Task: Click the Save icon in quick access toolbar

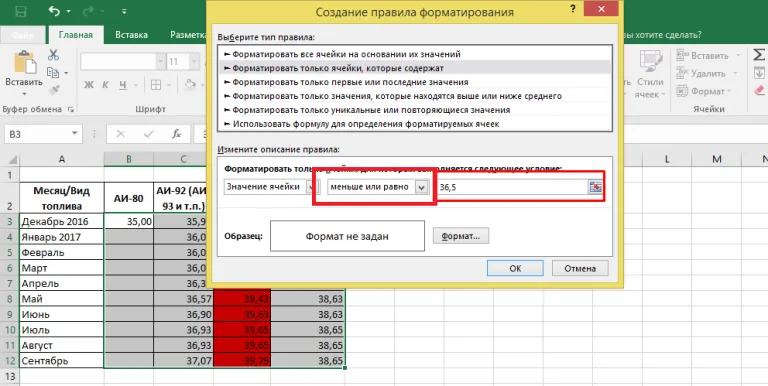Action: click(x=21, y=11)
